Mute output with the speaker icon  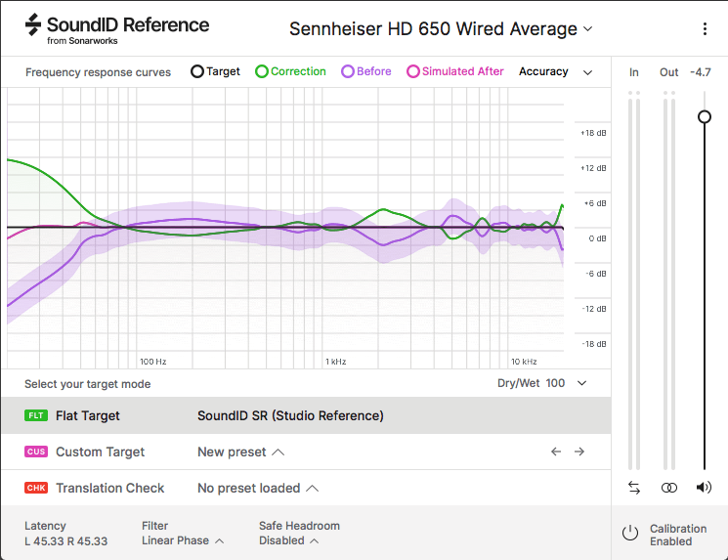click(x=704, y=487)
